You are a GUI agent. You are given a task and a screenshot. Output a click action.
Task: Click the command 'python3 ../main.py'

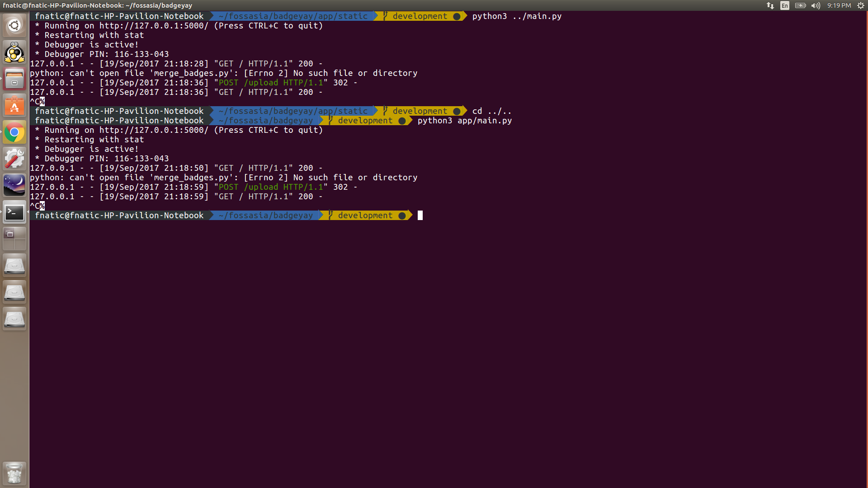coord(517,16)
